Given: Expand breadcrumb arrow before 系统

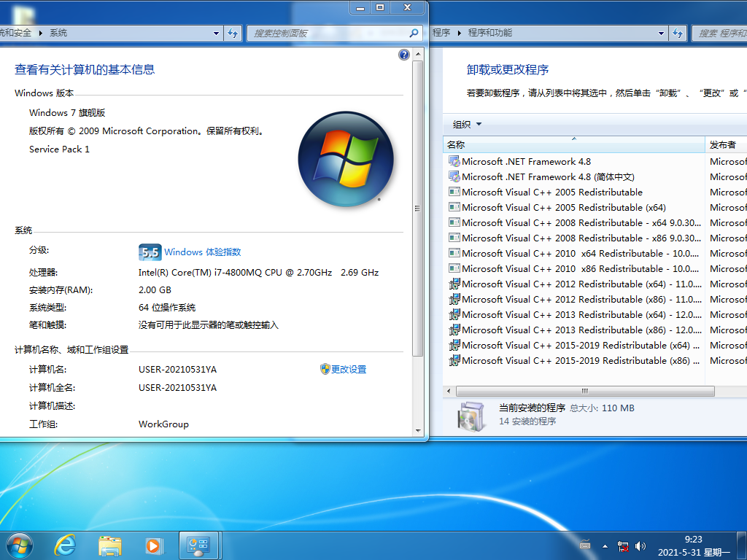Looking at the screenshot, I should (41, 33).
